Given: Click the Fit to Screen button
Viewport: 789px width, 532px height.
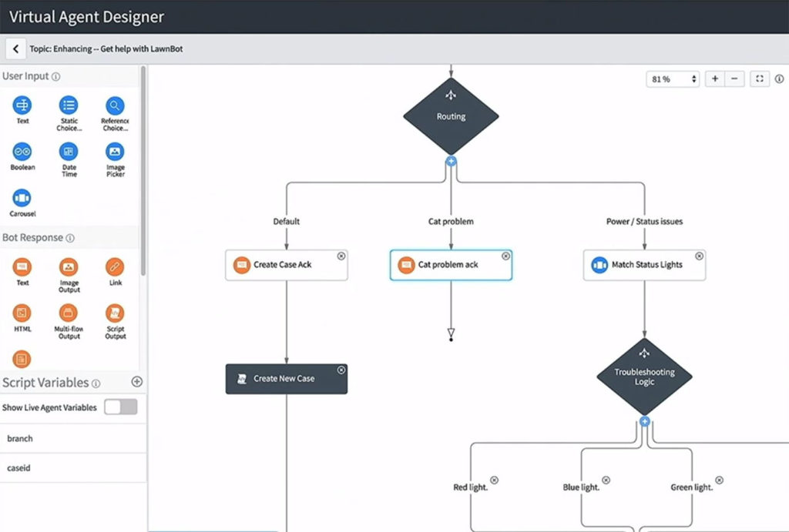Looking at the screenshot, I should 759,79.
